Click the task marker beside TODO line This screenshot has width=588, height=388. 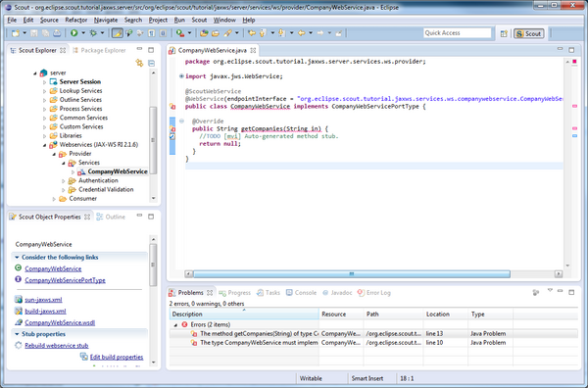[172, 136]
